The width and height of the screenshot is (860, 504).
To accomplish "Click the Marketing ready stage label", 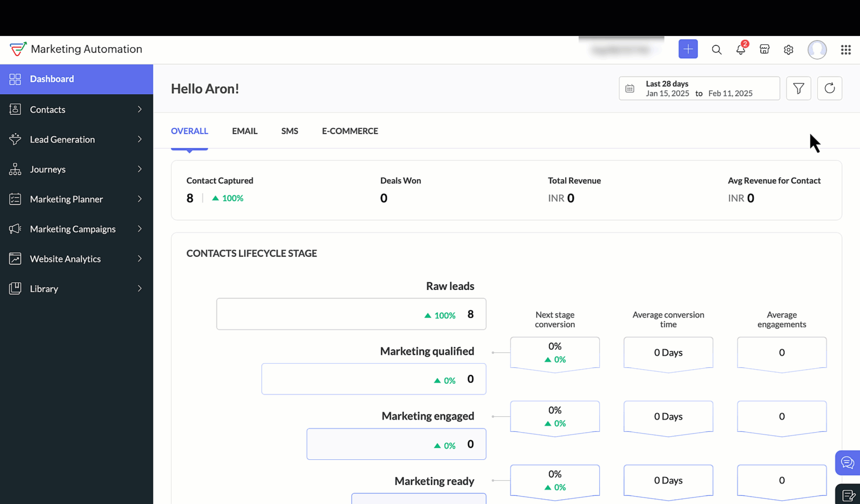I will coord(434,481).
